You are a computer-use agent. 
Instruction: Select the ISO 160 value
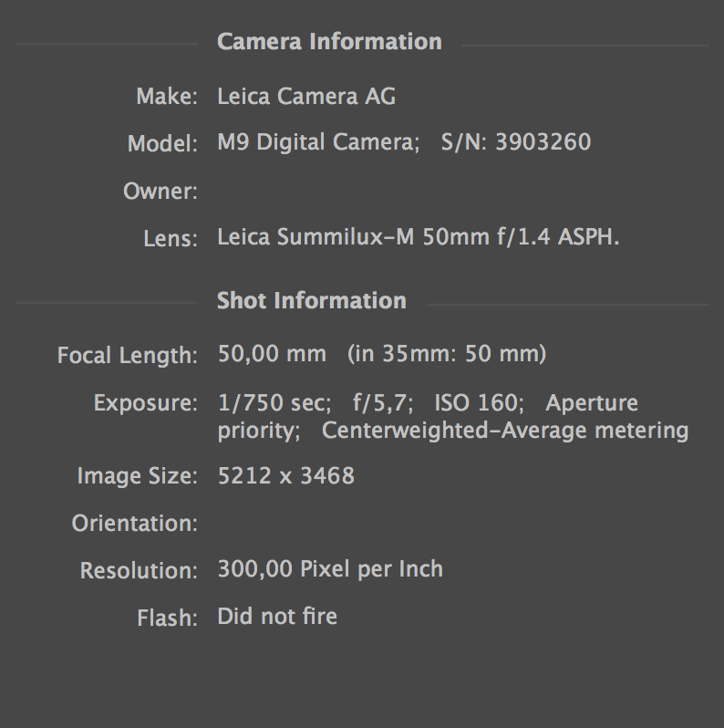[x=478, y=403]
